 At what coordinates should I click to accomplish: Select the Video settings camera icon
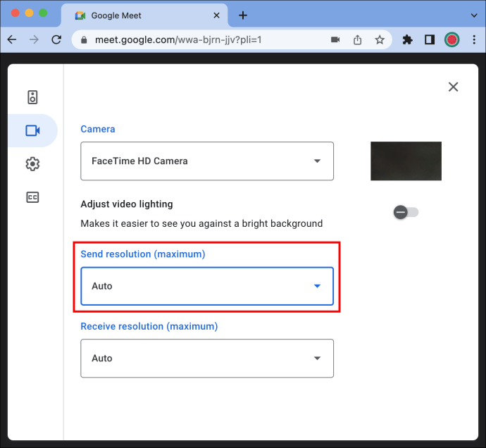click(x=32, y=130)
